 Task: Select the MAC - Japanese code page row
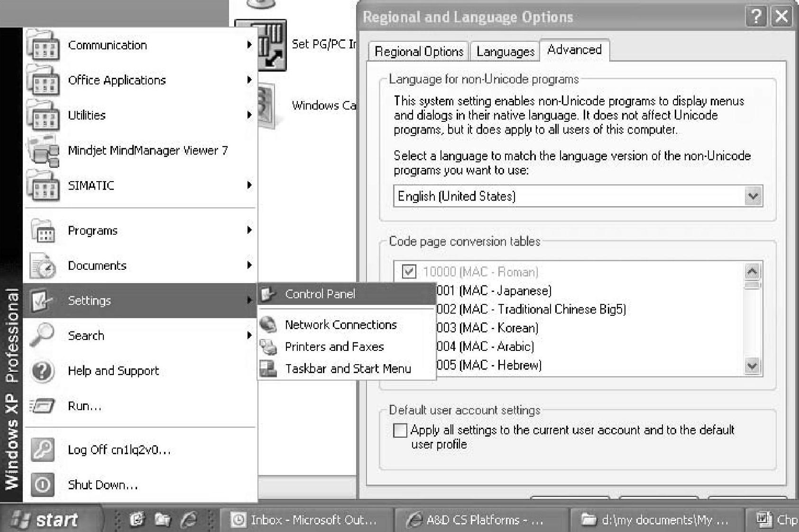(494, 290)
